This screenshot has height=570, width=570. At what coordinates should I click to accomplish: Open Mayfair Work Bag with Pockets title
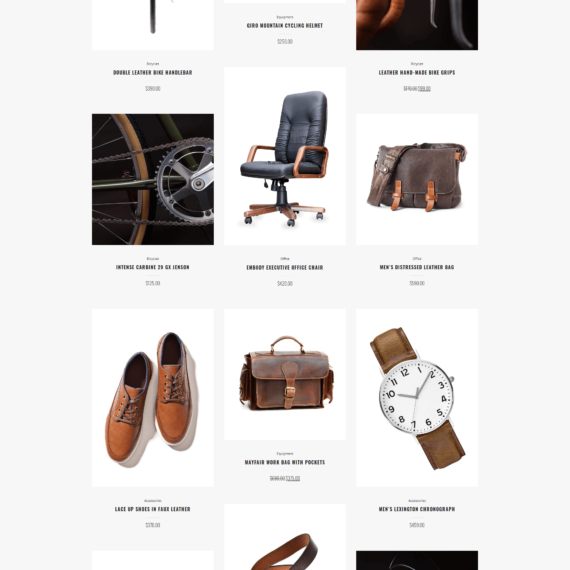tap(285, 462)
